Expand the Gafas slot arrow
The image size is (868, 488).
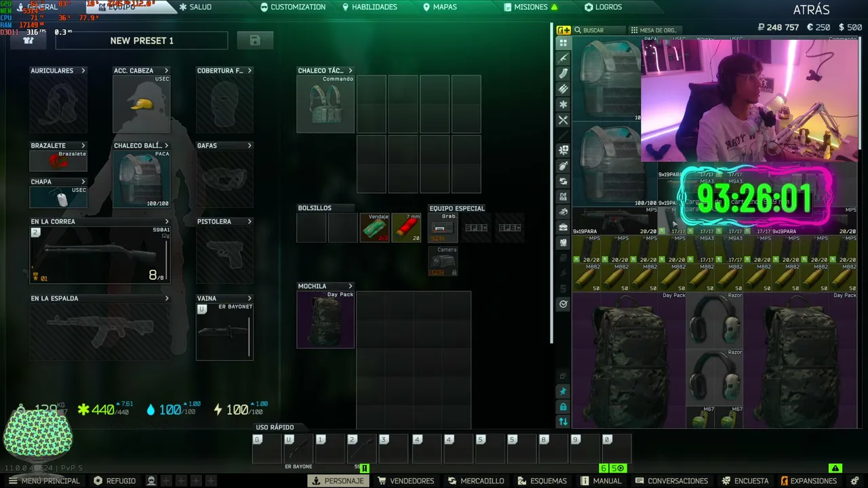[250, 146]
